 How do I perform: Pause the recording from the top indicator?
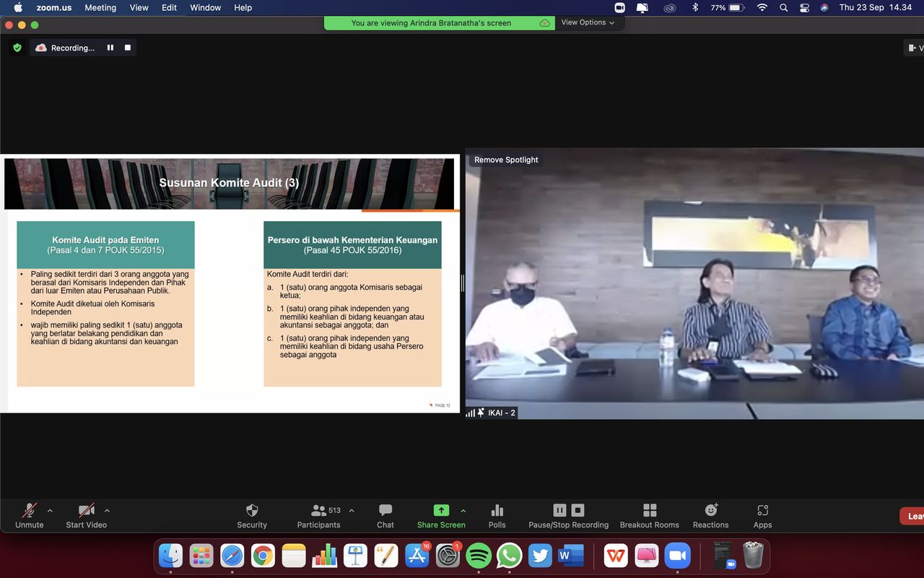[110, 48]
